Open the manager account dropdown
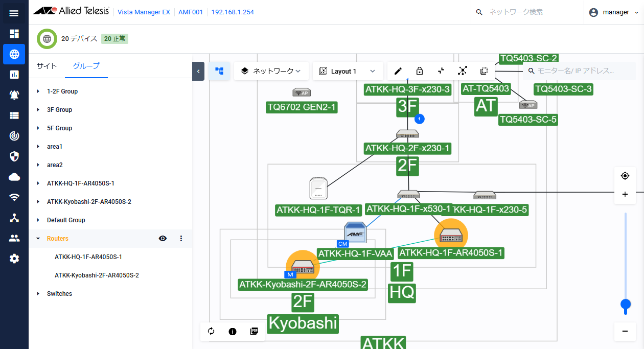 [x=614, y=12]
